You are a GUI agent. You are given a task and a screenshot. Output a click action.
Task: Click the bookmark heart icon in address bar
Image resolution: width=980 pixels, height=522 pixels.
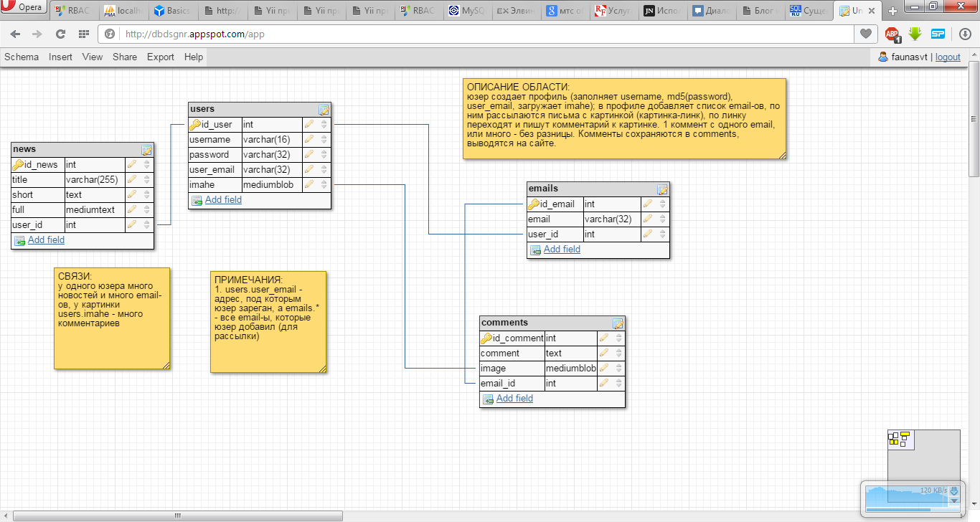[x=866, y=34]
